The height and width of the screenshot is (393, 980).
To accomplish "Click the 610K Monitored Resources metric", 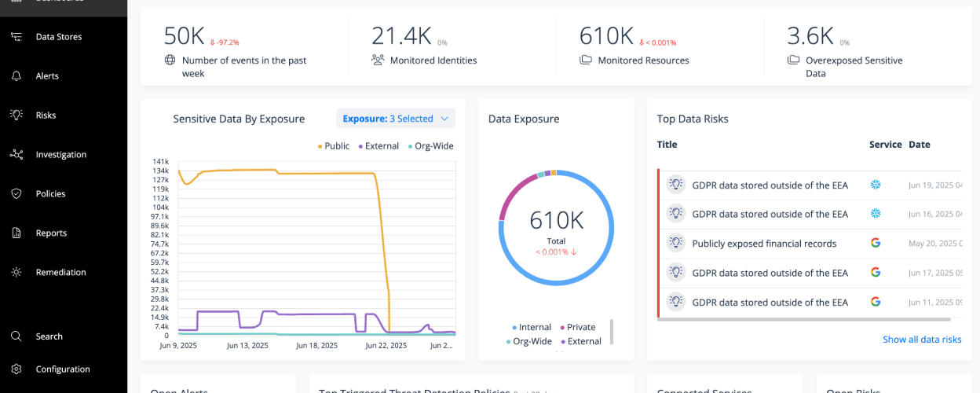I will coord(606,36).
